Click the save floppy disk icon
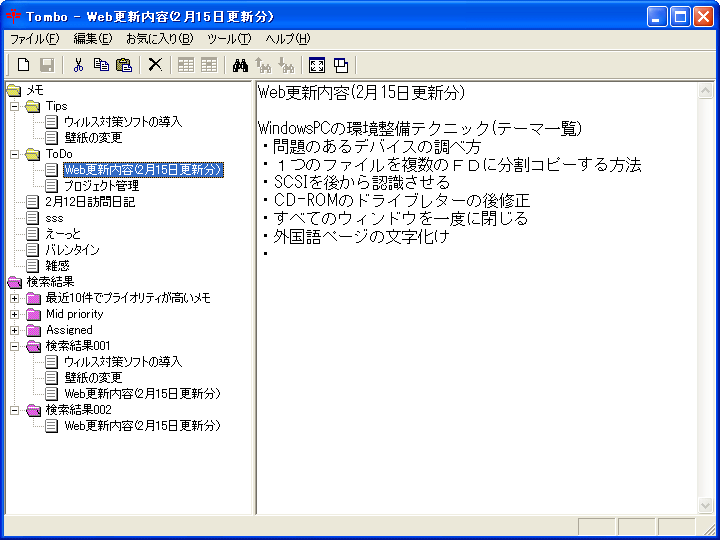The image size is (720, 540). pyautogui.click(x=47, y=65)
